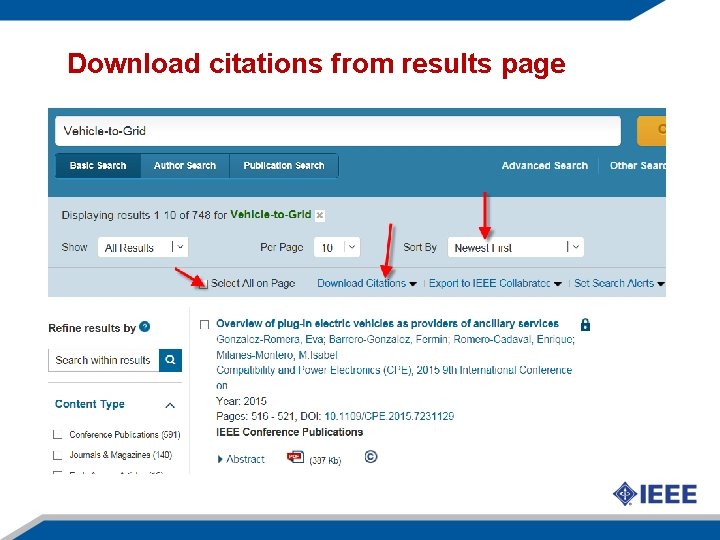Collapse the Content Type section chevron
This screenshot has height=540, width=720.
tap(170, 405)
